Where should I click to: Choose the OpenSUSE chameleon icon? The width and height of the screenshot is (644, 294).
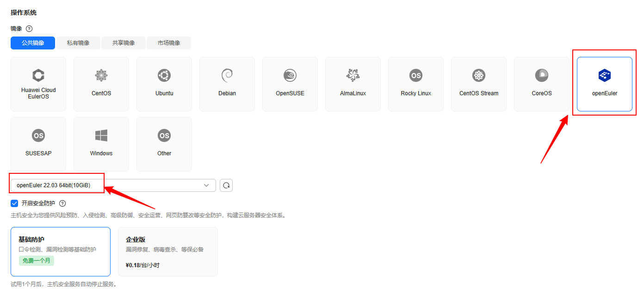click(x=290, y=75)
